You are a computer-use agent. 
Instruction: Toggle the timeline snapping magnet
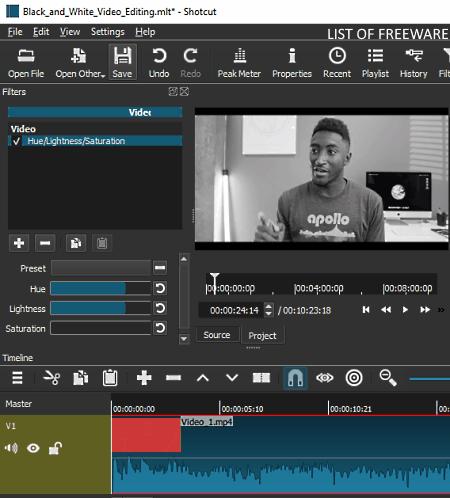pos(295,378)
